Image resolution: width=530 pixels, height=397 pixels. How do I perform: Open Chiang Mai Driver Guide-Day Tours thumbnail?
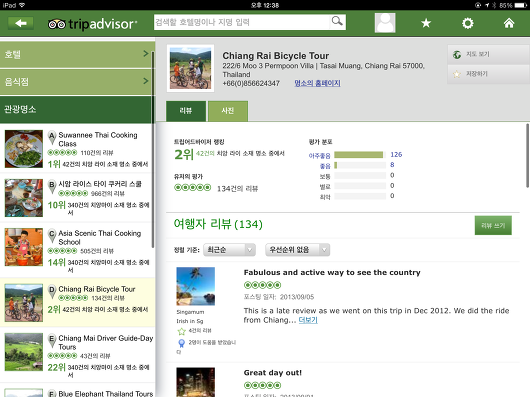coord(24,352)
